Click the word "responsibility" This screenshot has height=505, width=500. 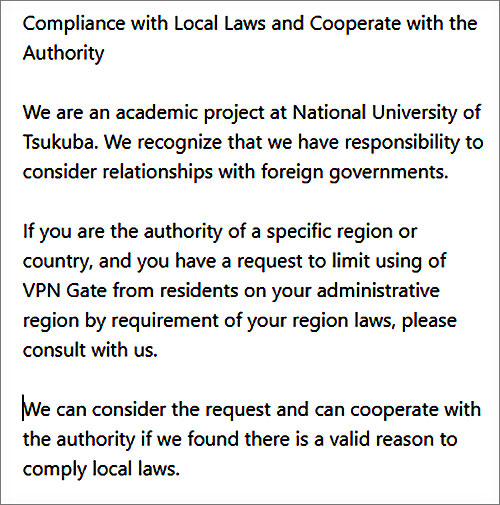click(x=402, y=143)
